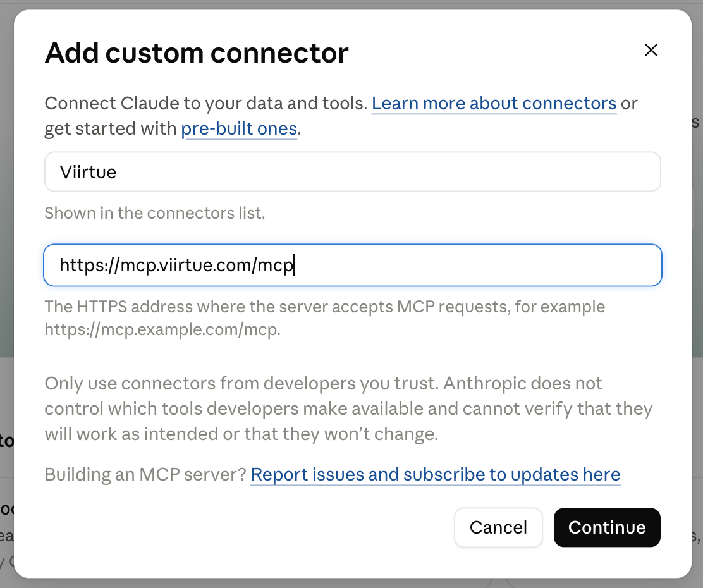This screenshot has height=588, width=703.
Task: Click the Add custom connector heading
Action: click(x=197, y=53)
